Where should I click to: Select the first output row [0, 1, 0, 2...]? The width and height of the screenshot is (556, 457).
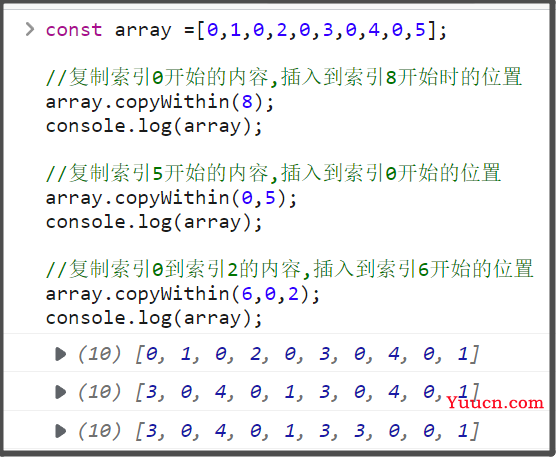(276, 353)
